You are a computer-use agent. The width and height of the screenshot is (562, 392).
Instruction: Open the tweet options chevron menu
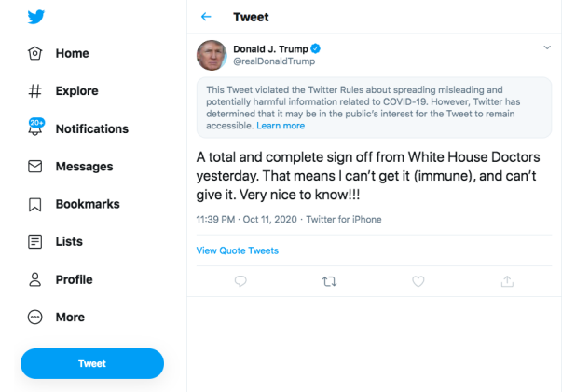click(547, 47)
